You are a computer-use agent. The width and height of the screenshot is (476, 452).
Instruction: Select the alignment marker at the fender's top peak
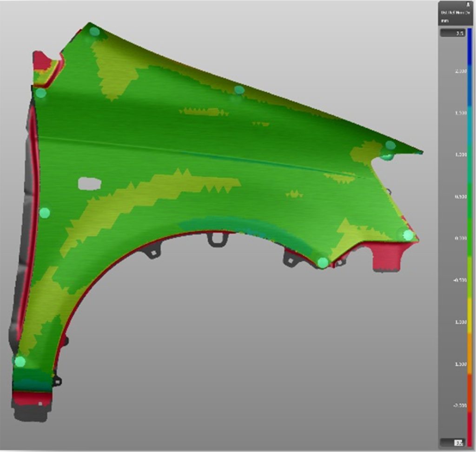94,32
